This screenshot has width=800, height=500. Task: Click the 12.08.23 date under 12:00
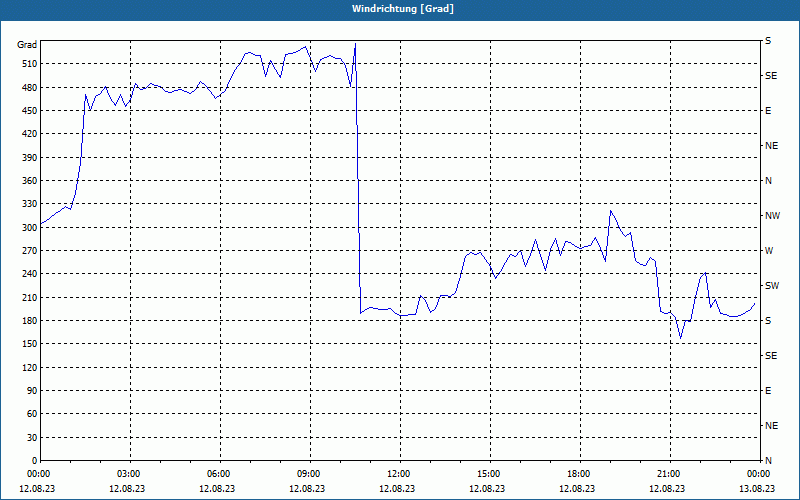tap(397, 488)
